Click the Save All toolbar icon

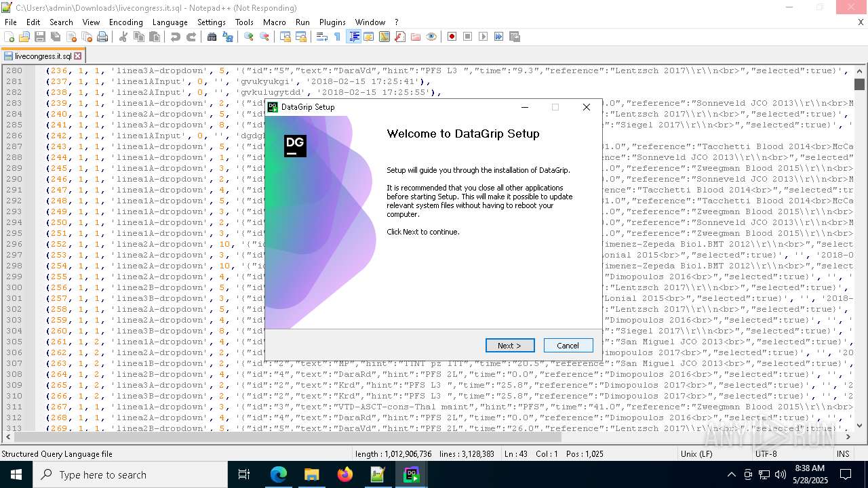point(56,37)
